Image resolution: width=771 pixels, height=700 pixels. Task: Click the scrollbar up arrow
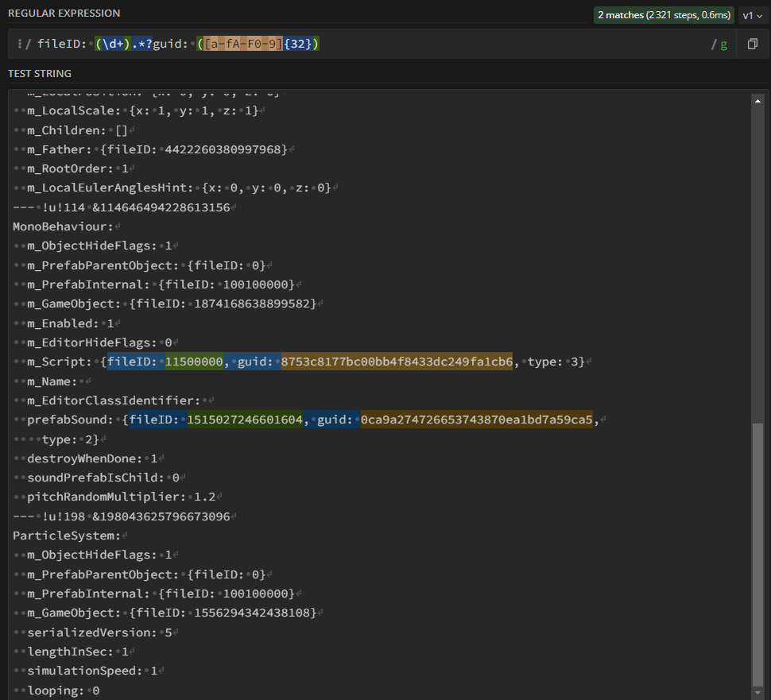[x=757, y=100]
